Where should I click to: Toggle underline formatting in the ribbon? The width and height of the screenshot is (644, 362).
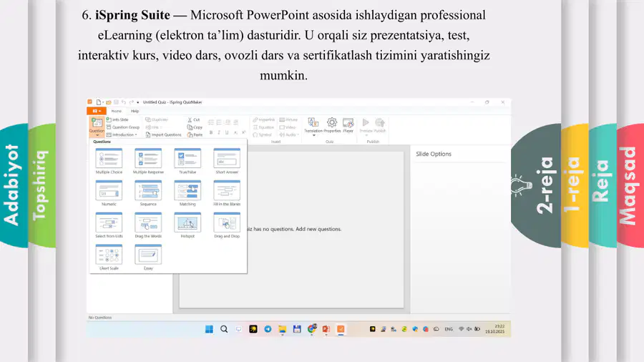pyautogui.click(x=227, y=132)
